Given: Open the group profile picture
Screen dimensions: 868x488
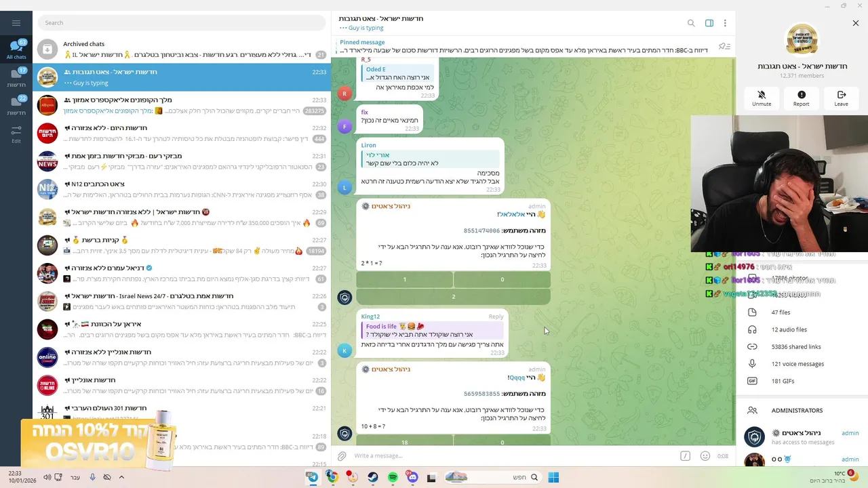Looking at the screenshot, I should click(x=802, y=39).
